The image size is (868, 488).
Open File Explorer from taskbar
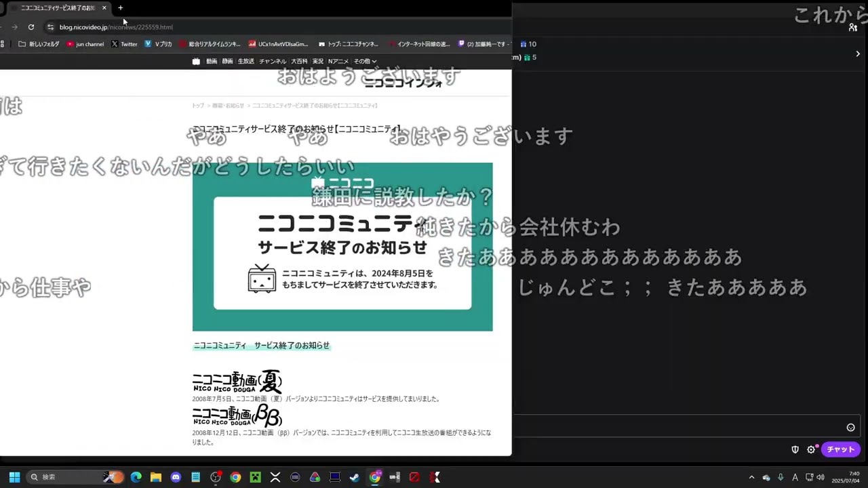point(156,477)
